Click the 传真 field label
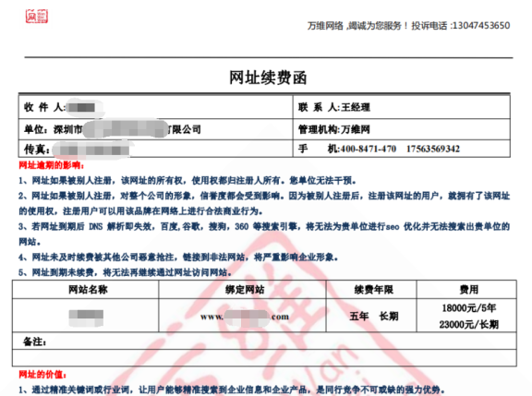The height and width of the screenshot is (396, 532). pos(37,149)
